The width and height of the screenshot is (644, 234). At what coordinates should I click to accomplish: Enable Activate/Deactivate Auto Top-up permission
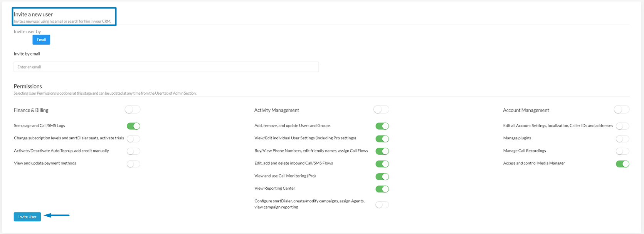(133, 151)
